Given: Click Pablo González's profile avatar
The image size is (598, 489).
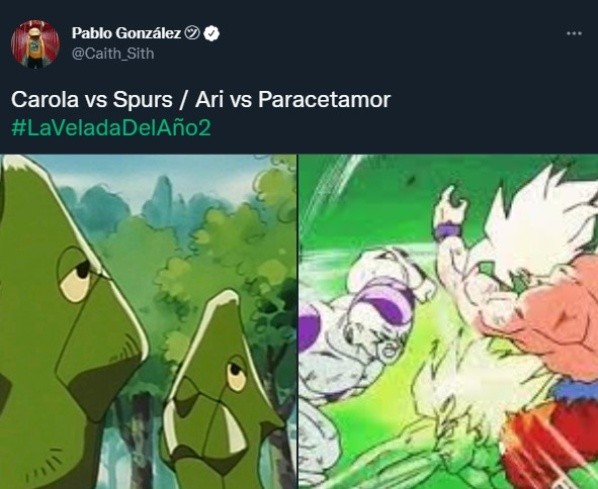Looking at the screenshot, I should pos(35,44).
